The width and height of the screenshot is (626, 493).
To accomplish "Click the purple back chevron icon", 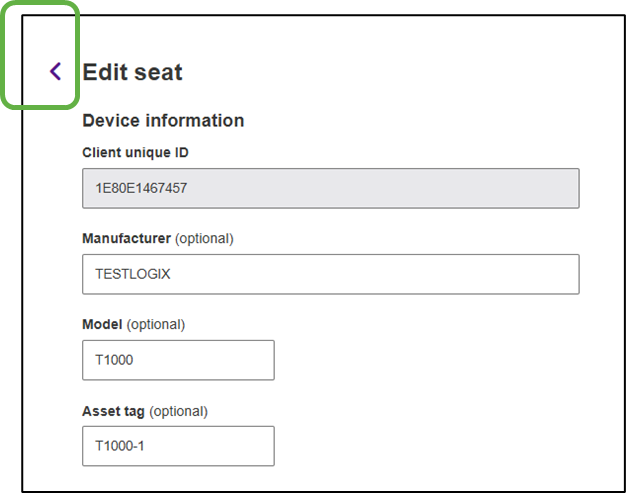I will pyautogui.click(x=55, y=71).
